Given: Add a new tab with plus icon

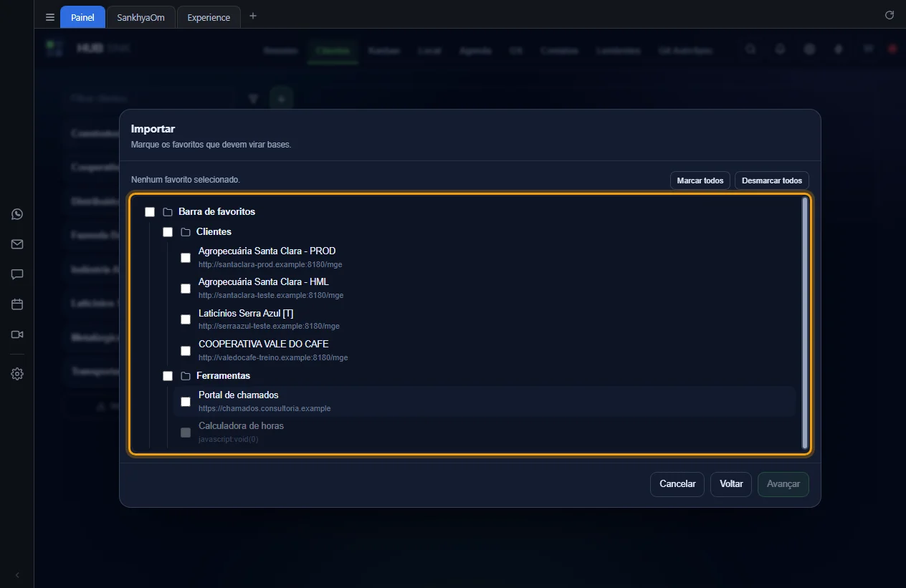Looking at the screenshot, I should tap(252, 16).
